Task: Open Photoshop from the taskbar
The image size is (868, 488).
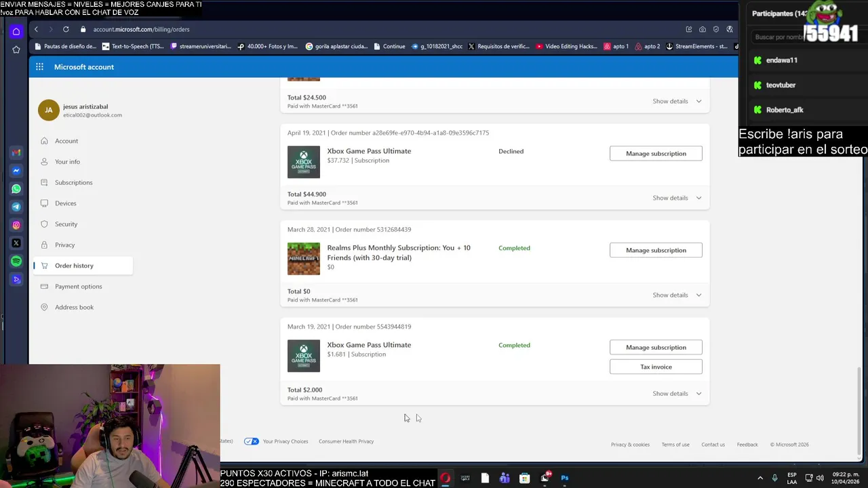Action: click(x=564, y=478)
